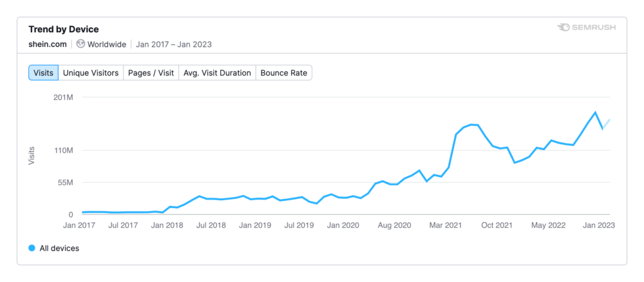Click the 201M y-axis label
Screen dimensions: 644x282
click(63, 97)
